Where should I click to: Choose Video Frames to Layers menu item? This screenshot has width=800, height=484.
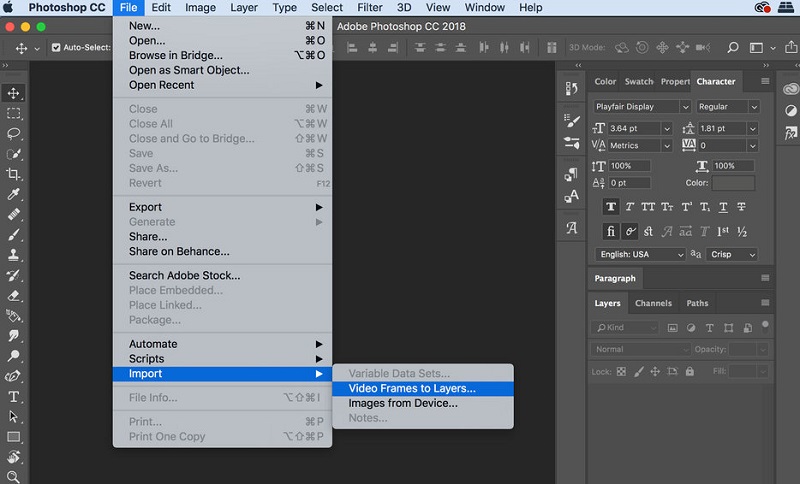[423, 388]
